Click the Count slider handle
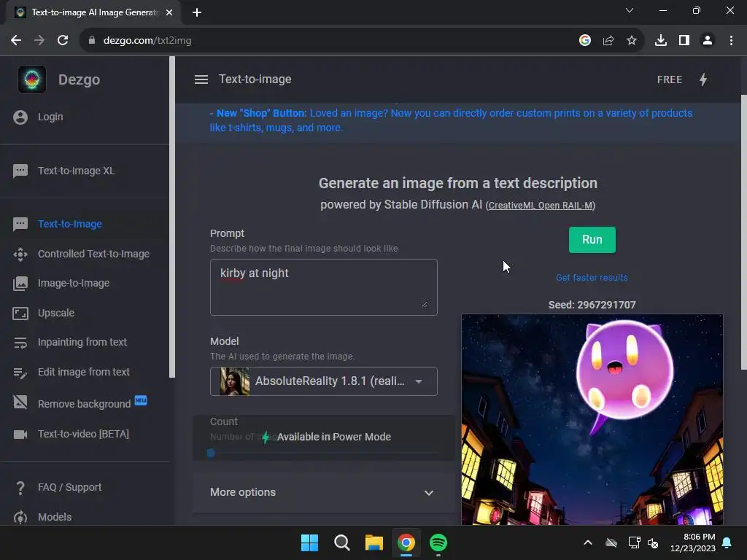The width and height of the screenshot is (747, 560). [x=211, y=454]
